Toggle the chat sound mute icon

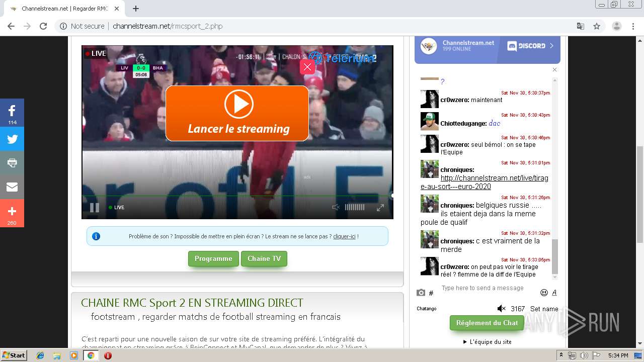tap(501, 309)
